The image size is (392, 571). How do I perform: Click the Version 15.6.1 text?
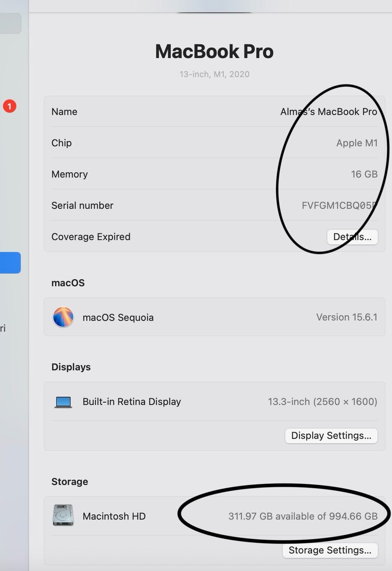coord(347,317)
